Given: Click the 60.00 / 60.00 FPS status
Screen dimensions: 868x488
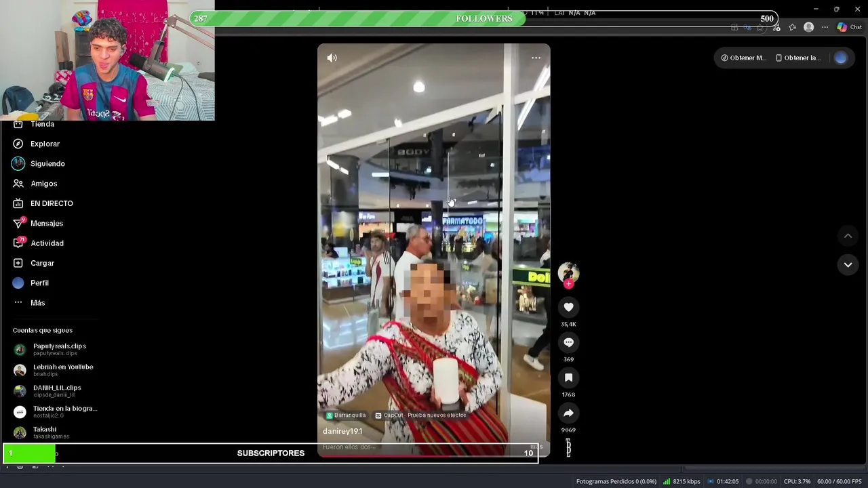Looking at the screenshot, I should tap(839, 482).
